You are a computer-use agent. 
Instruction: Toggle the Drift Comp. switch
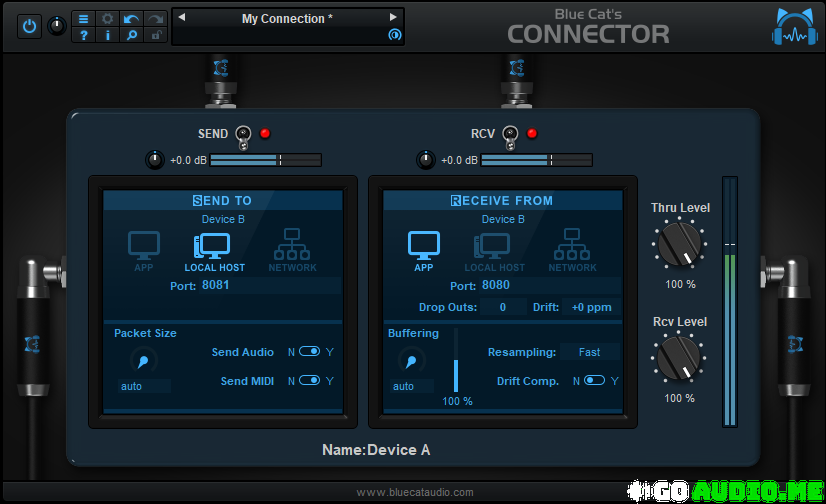click(595, 381)
